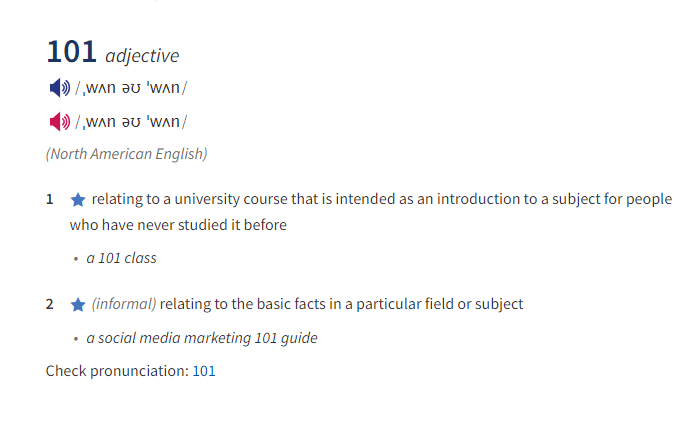Select the example 'a 101 class'
This screenshot has width=694, height=426.
[121, 258]
